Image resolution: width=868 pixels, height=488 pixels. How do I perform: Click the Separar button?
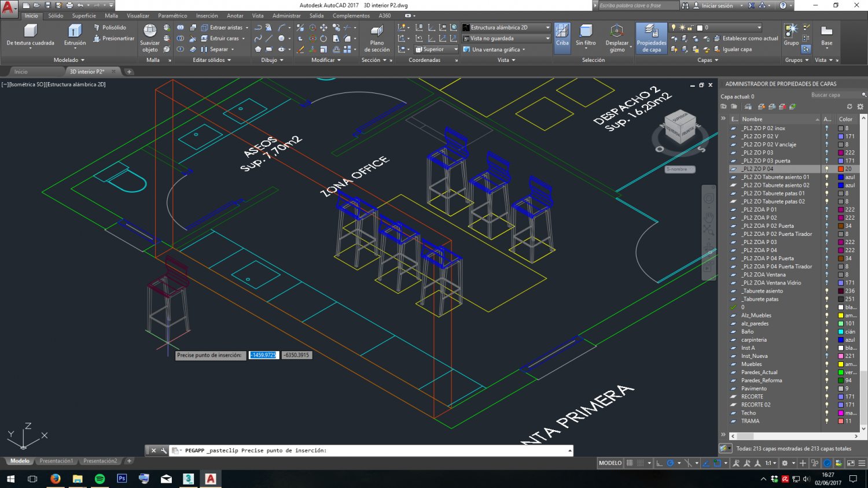[x=215, y=49]
